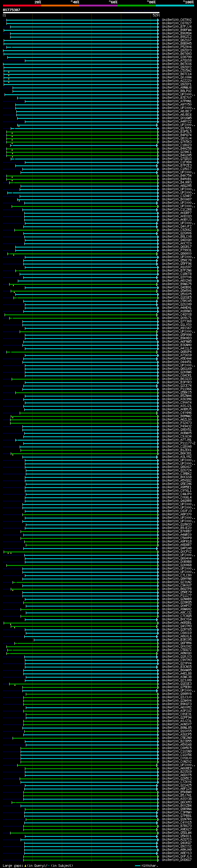Select the UniRef100_D0D6G7 label
Screen dimensions: 197x868
click(x=176, y=860)
